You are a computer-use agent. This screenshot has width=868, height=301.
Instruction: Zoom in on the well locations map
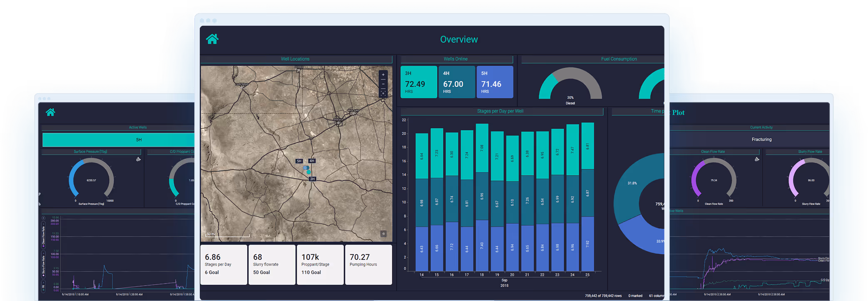383,74
